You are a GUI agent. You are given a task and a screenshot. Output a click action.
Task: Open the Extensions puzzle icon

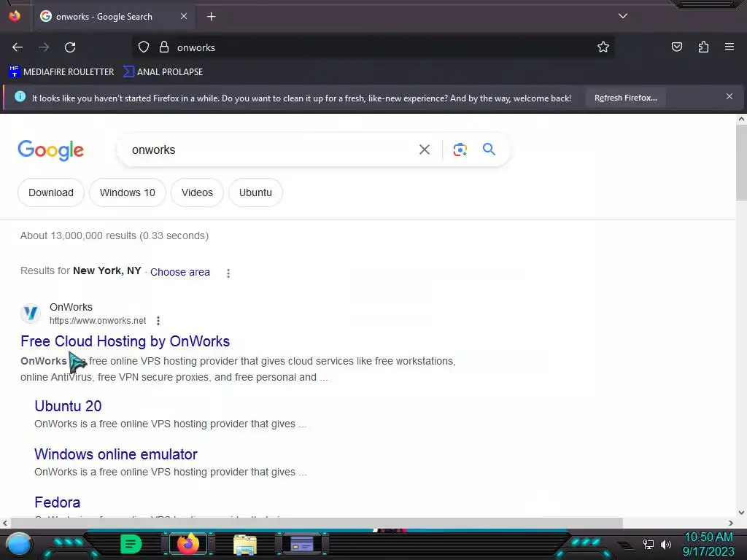[x=703, y=47]
